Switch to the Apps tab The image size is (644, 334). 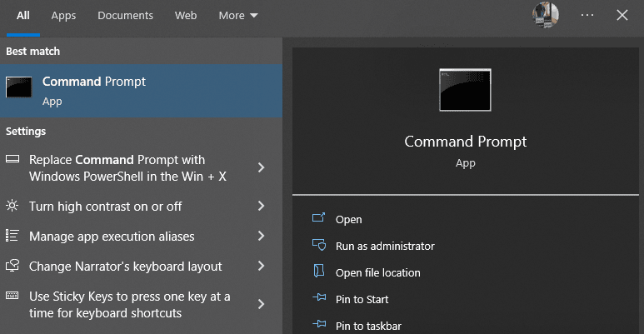point(63,15)
